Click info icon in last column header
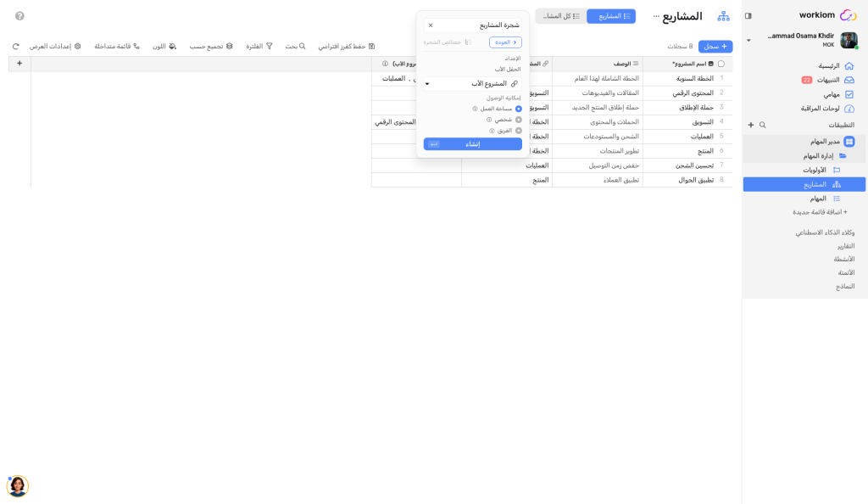Viewport: 868px width, 504px height. [x=386, y=64]
